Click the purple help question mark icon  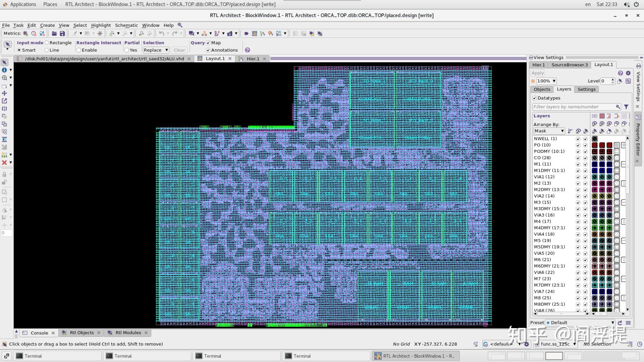pyautogui.click(x=248, y=50)
